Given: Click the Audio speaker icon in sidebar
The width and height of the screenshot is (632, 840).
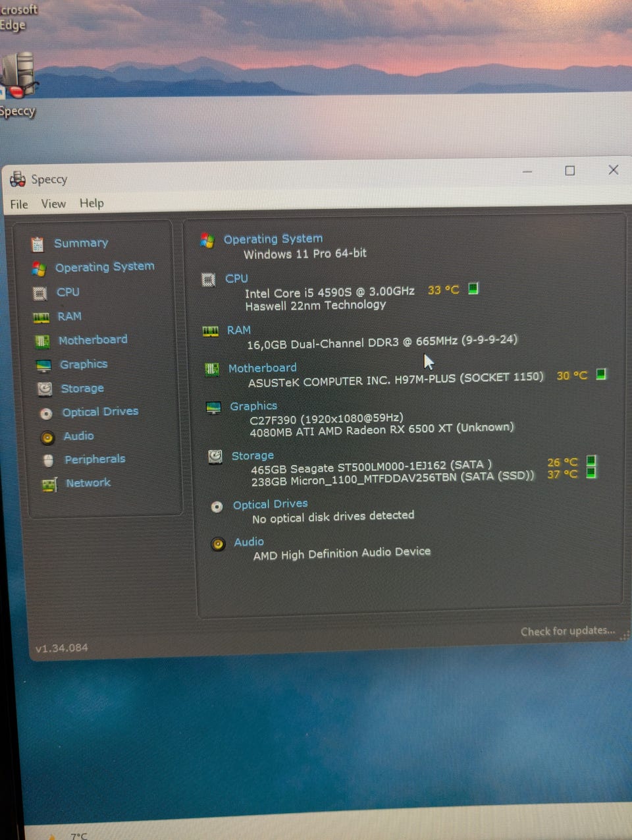Looking at the screenshot, I should coord(47,437).
